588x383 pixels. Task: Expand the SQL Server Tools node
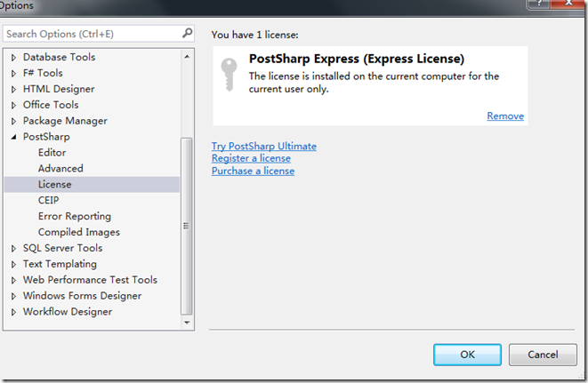click(13, 248)
